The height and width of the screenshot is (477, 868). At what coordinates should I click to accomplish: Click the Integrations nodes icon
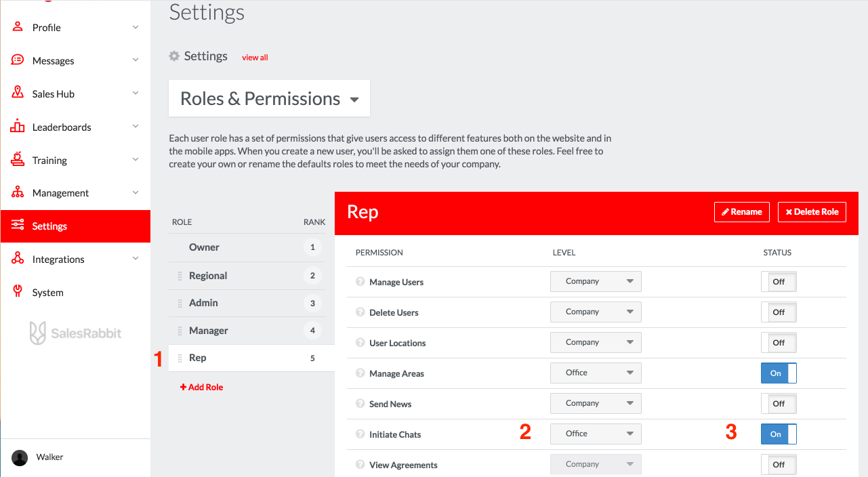pyautogui.click(x=18, y=259)
